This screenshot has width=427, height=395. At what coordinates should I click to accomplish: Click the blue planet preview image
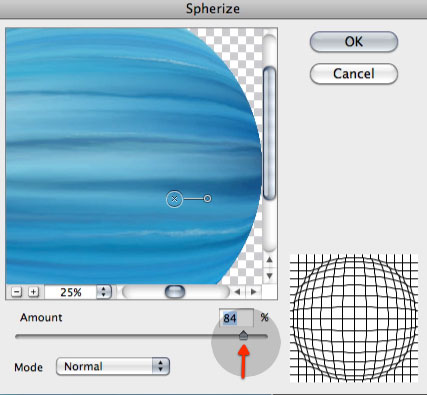pyautogui.click(x=133, y=156)
